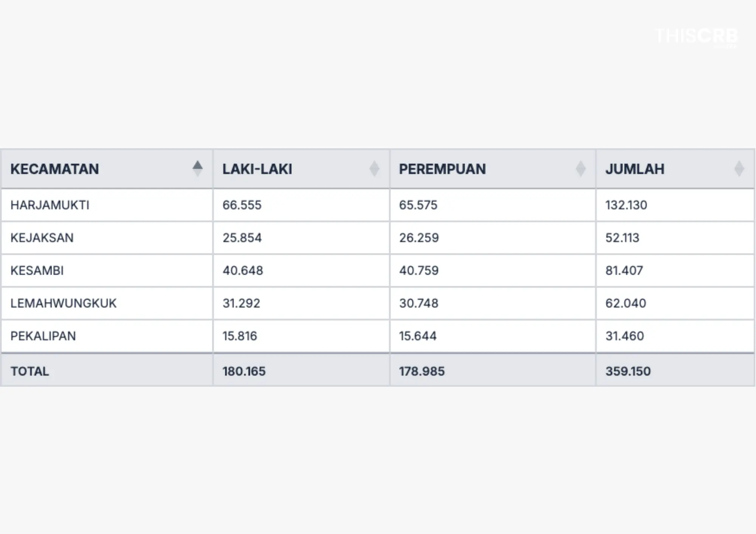Click the HARJAMUKTI row name
Screen dimensions: 756x534
click(x=50, y=205)
